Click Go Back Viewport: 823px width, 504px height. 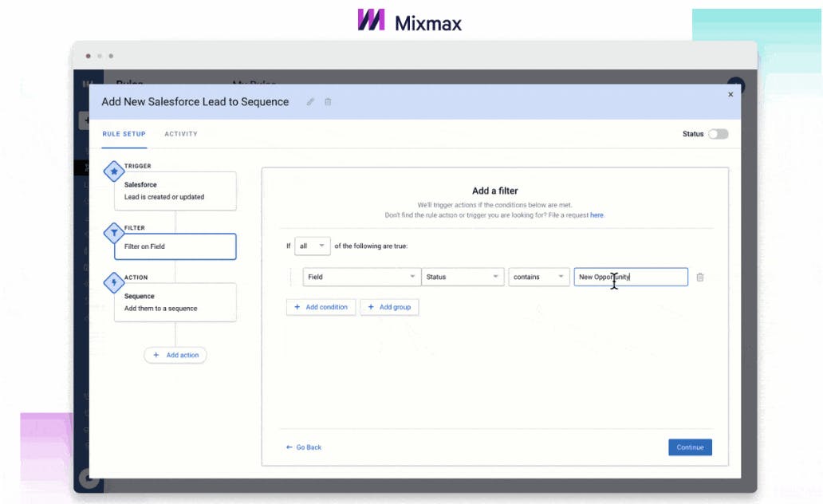point(304,447)
